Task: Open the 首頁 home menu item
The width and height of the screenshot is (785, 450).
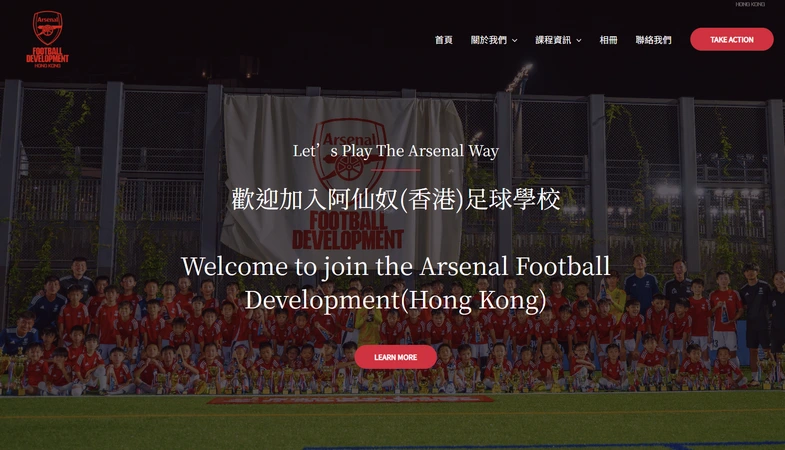Action: point(444,40)
